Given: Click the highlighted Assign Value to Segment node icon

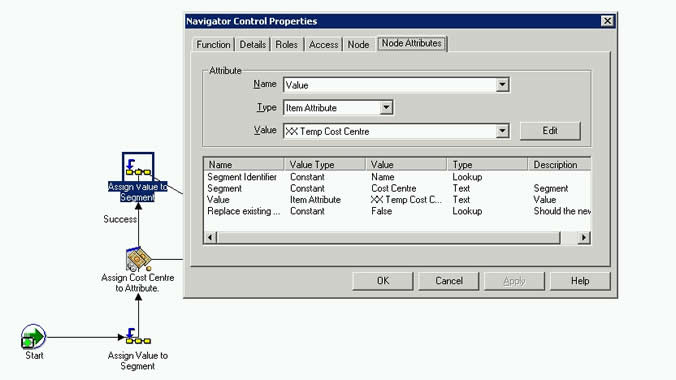Looking at the screenshot, I should (x=138, y=166).
